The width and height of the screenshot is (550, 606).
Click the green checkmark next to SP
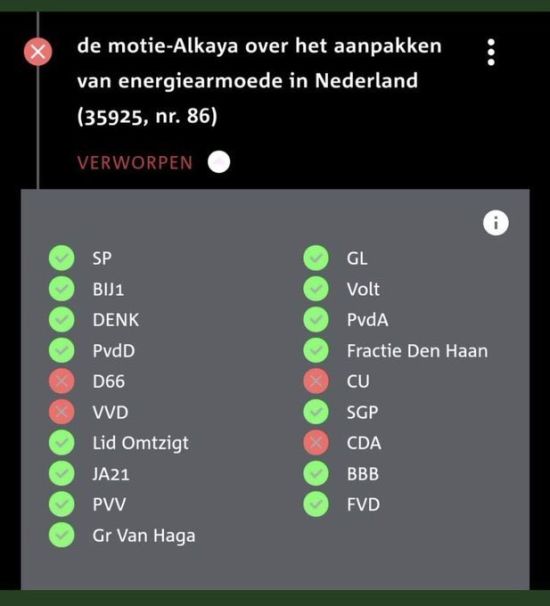pyautogui.click(x=61, y=258)
